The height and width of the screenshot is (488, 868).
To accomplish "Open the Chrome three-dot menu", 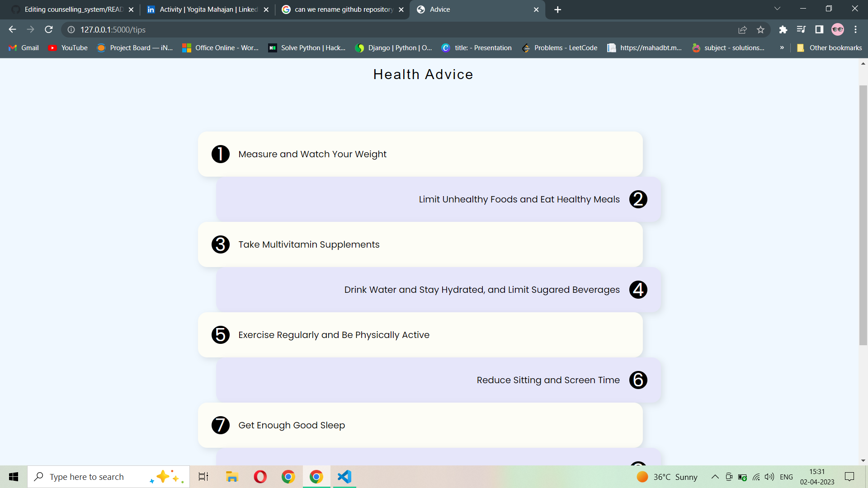I will click(x=855, y=30).
